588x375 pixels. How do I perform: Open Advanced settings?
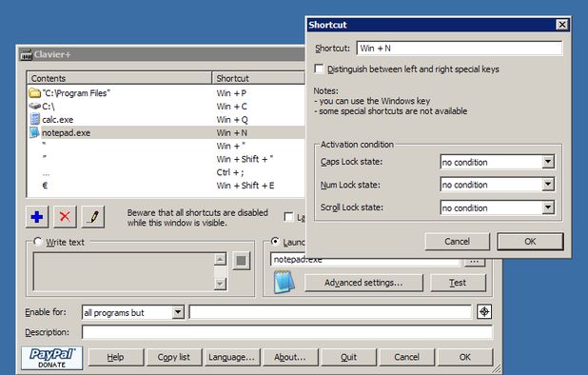pos(363,283)
